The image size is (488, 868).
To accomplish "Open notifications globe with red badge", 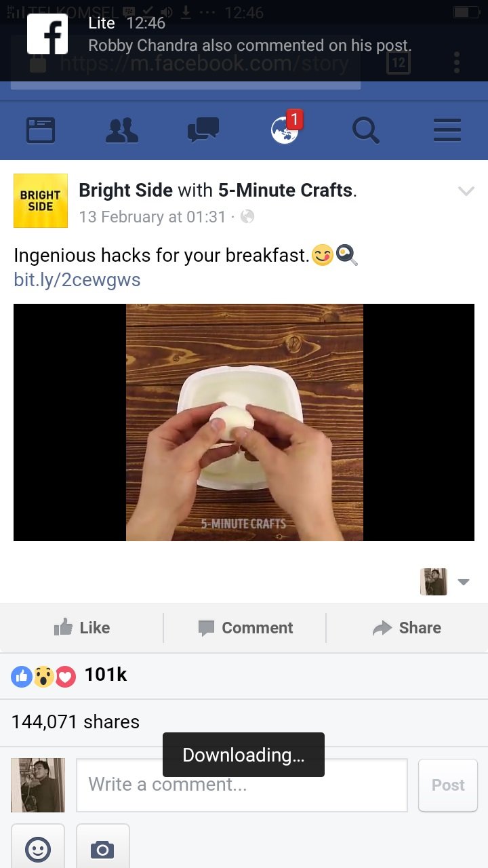I will (x=286, y=128).
